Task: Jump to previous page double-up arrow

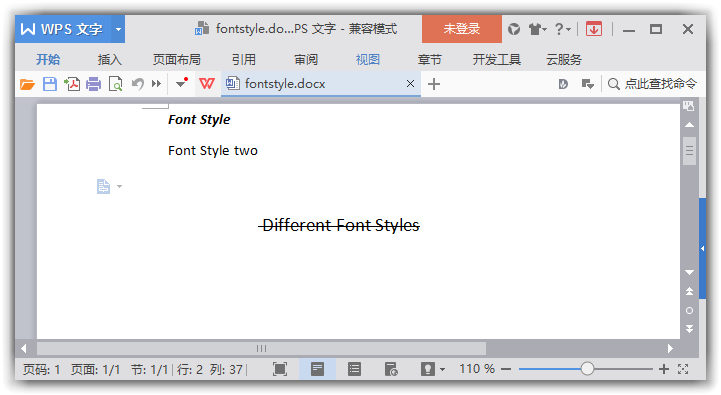Action: (689, 291)
